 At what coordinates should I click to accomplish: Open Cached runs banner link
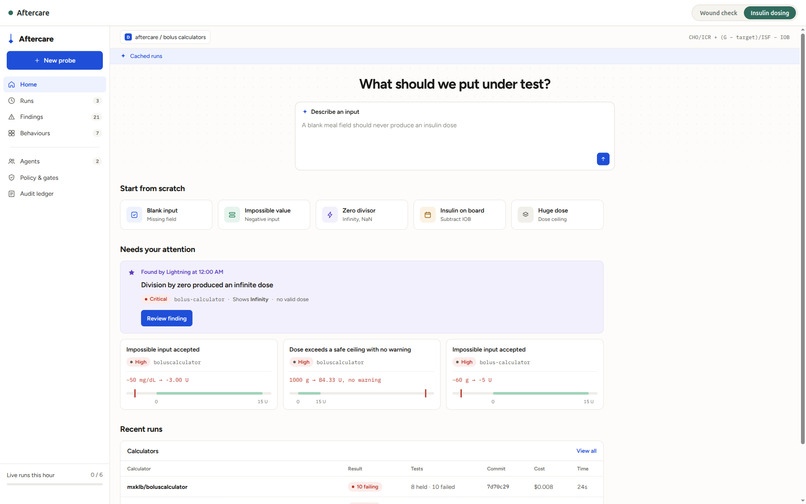pos(146,56)
